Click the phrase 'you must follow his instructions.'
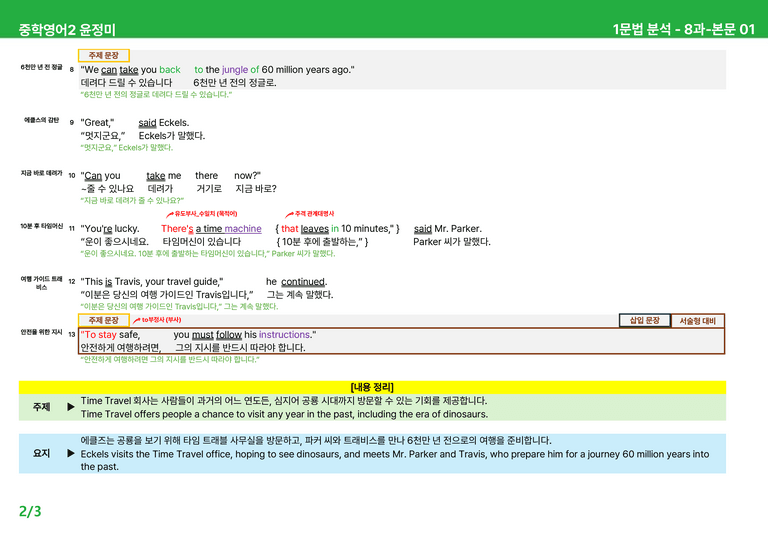 point(245,334)
